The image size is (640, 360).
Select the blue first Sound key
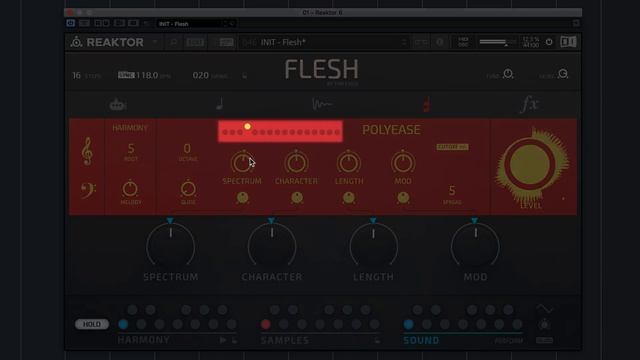tap(408, 324)
